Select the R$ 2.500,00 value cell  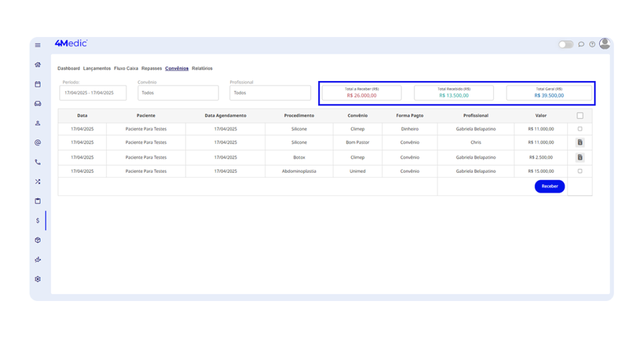tap(541, 157)
